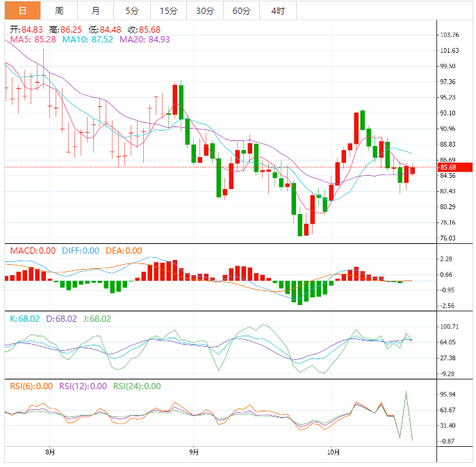Click the RSI(6):0.00 label
476x467 pixels.
tap(31, 386)
